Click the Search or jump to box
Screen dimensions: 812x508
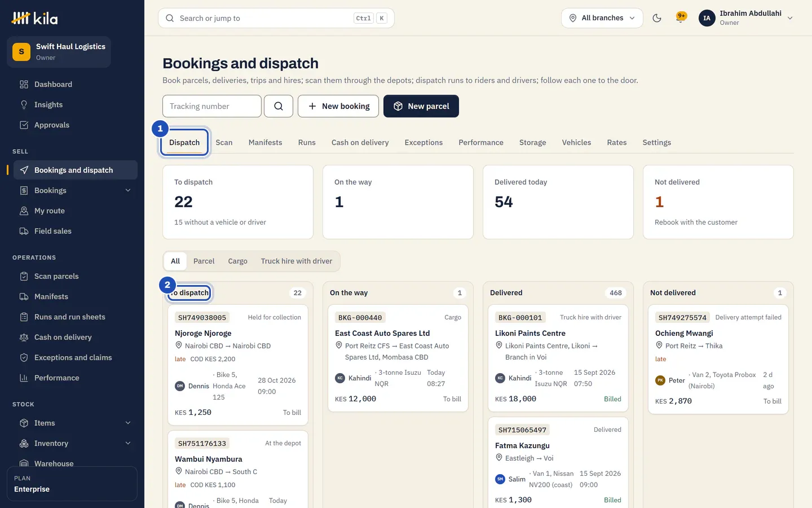pos(276,18)
